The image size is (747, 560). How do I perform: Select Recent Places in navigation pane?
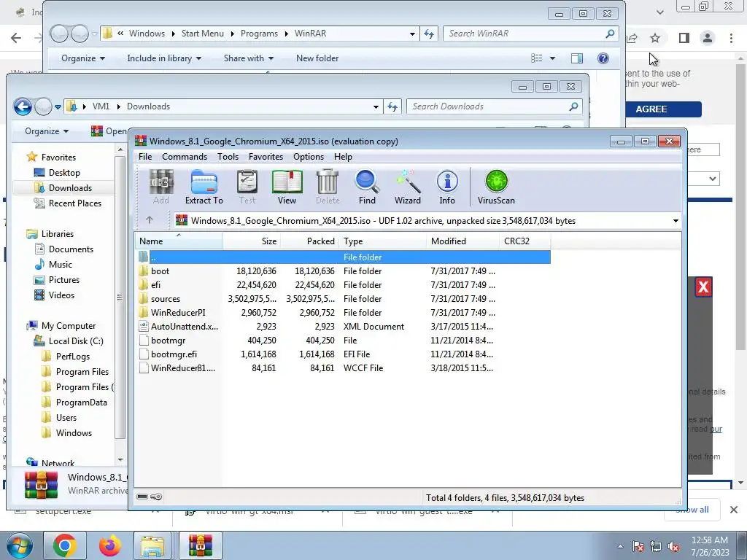67,203
